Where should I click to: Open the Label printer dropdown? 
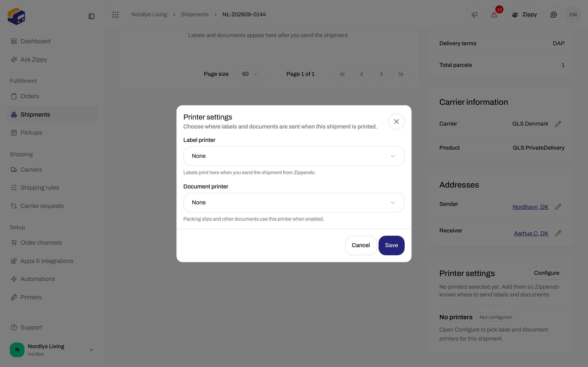[294, 156]
